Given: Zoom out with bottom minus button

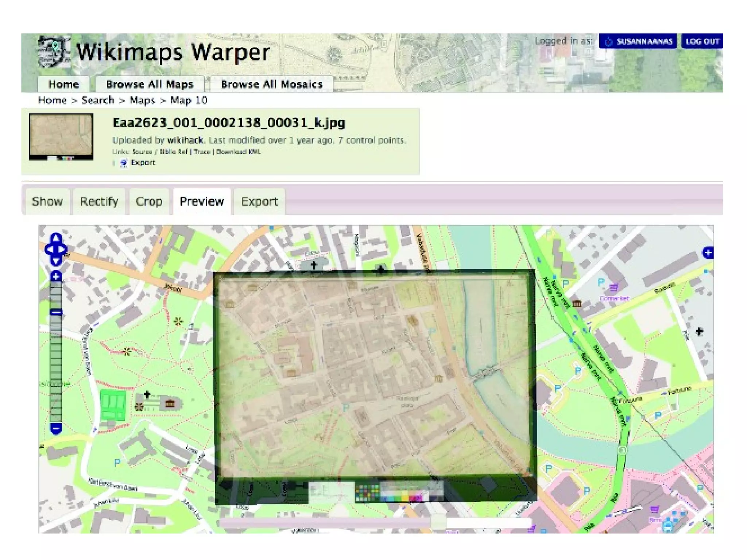Looking at the screenshot, I should [56, 428].
